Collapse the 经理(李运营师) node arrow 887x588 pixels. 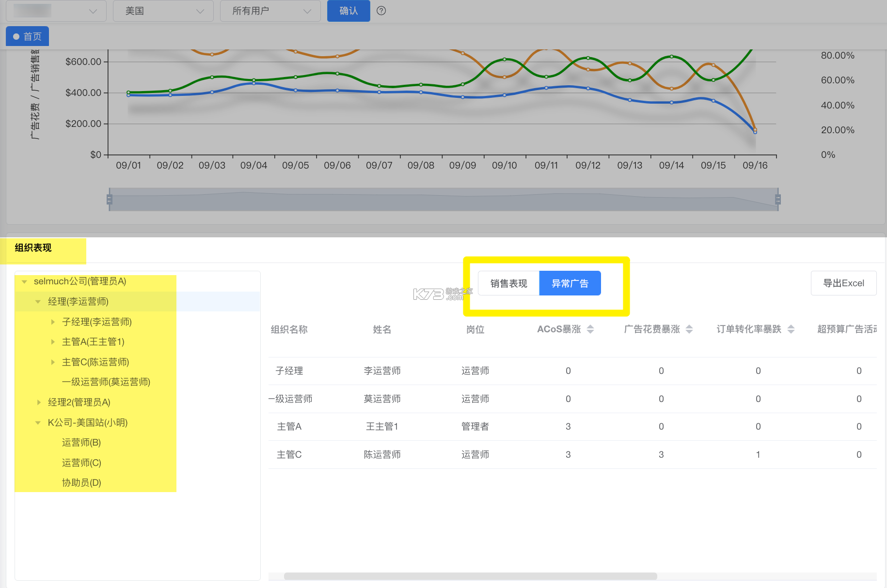point(38,302)
